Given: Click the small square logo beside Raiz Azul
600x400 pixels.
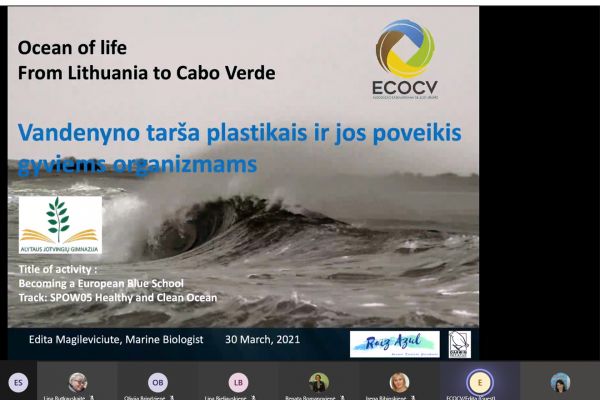Looking at the screenshot, I should tap(460, 344).
